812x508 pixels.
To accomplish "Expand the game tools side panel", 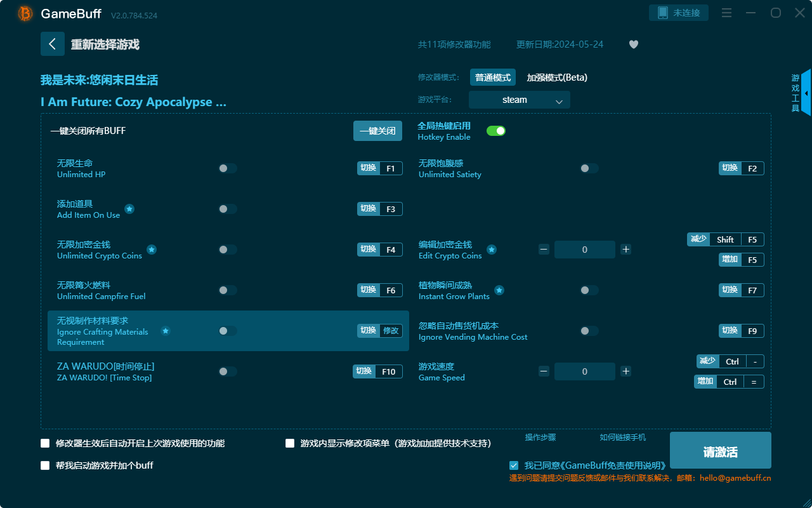I will tap(806, 93).
